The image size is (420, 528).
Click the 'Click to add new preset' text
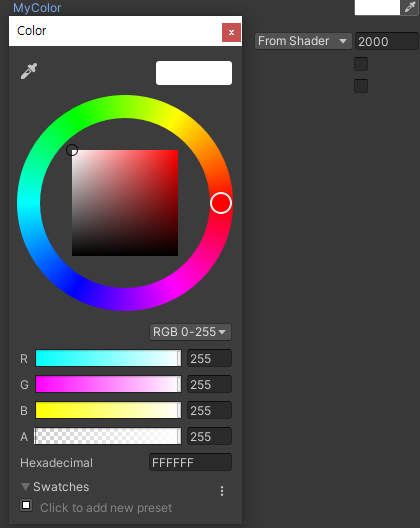[106, 507]
